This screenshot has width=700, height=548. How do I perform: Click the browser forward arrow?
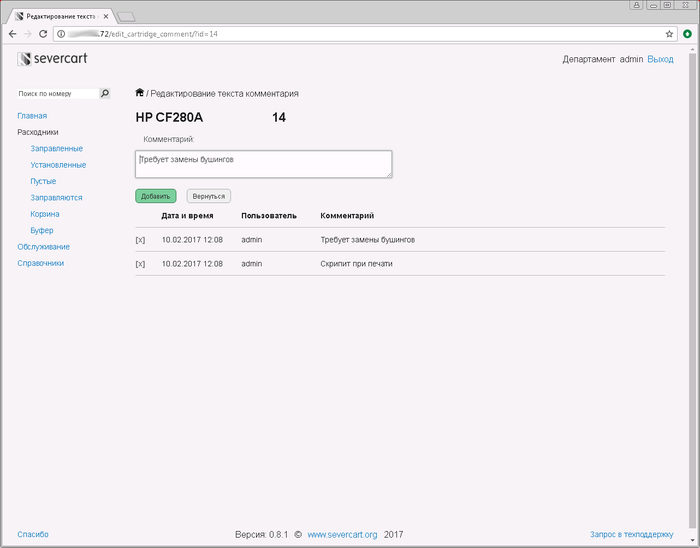click(28, 34)
